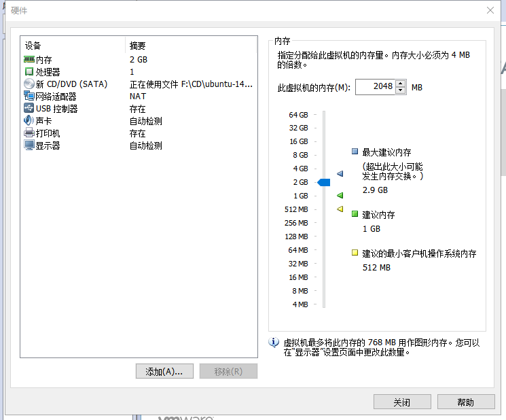This screenshot has height=420, width=506.
Task: Click the 1 GB slider tick label
Action: [x=301, y=196]
